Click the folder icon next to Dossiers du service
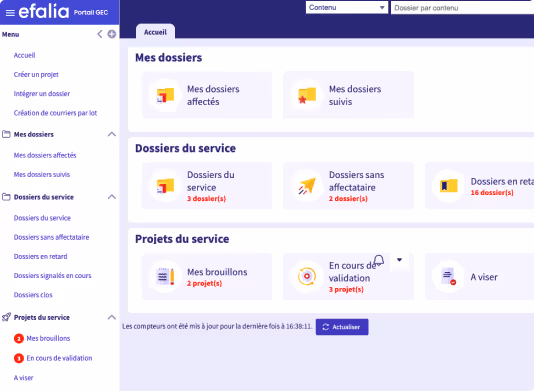 (6, 197)
